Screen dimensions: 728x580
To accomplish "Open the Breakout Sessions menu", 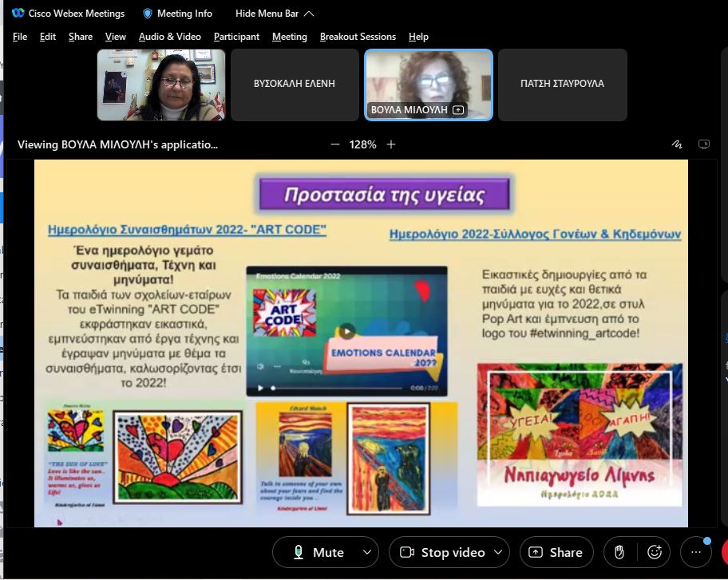I will (358, 37).
